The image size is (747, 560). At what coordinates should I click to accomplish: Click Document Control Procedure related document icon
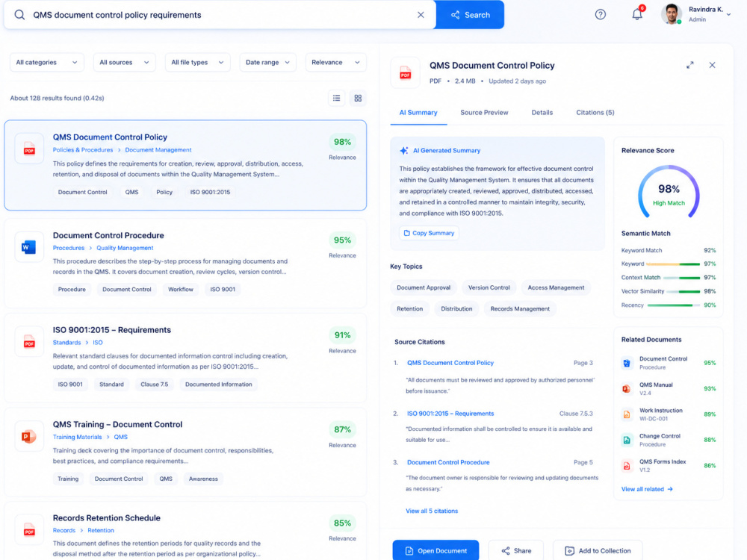coord(627,364)
